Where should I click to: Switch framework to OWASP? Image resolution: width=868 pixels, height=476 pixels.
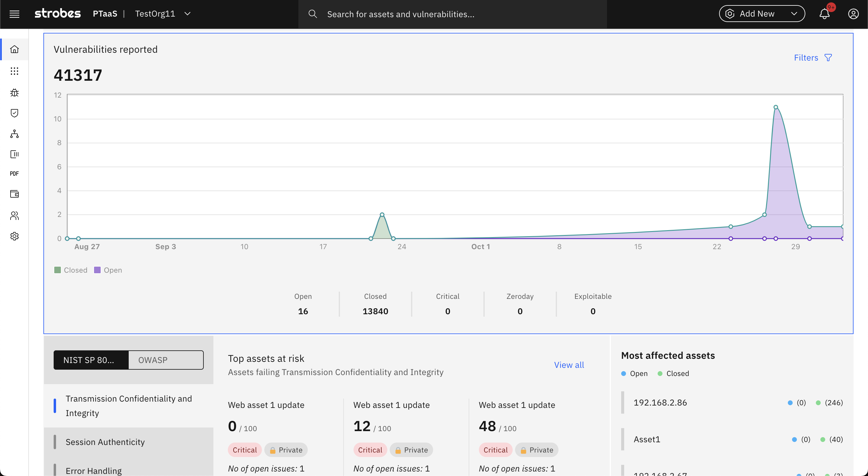pos(166,360)
